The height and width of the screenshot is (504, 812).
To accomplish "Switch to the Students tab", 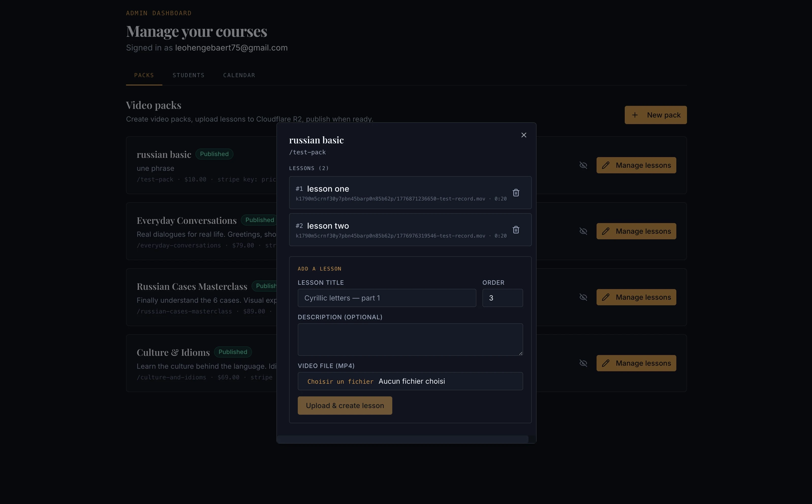I will coord(189,75).
